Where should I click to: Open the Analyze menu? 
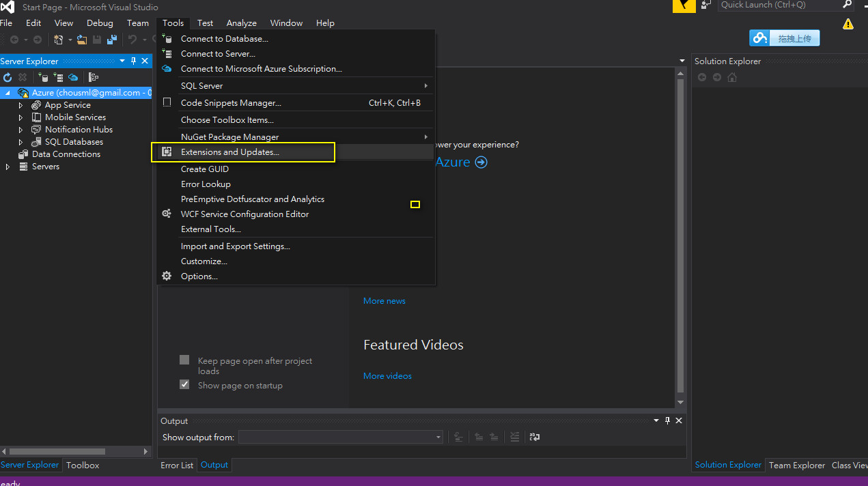pos(242,23)
